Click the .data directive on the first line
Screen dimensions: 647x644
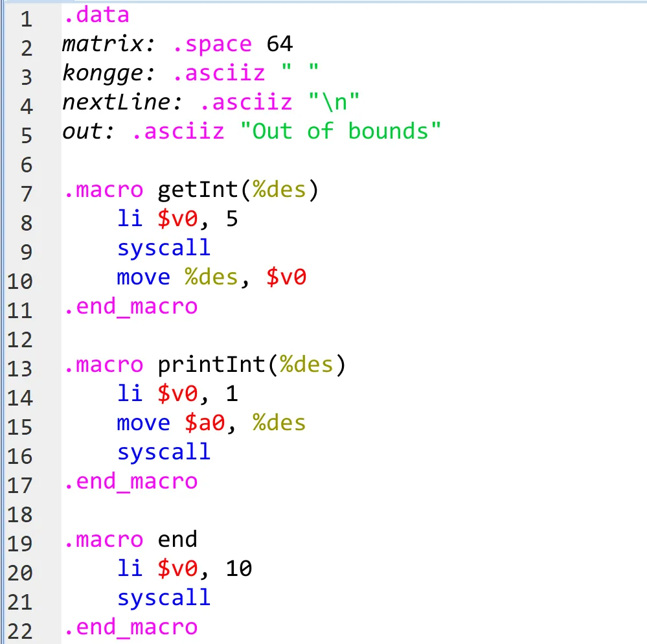[x=96, y=14]
